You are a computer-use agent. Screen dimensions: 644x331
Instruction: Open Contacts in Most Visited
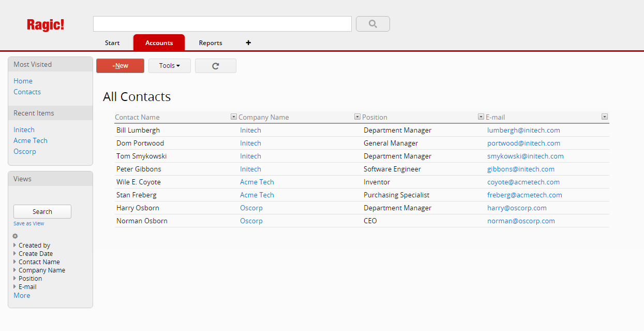27,92
